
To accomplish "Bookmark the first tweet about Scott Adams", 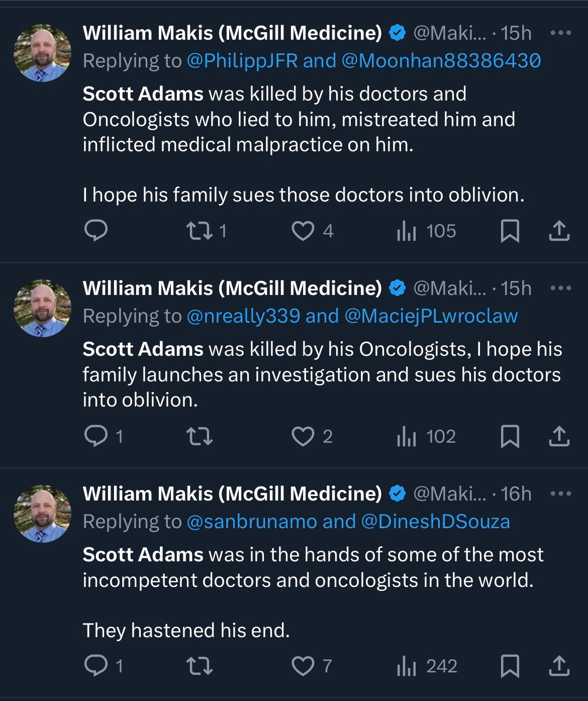I will (x=510, y=231).
